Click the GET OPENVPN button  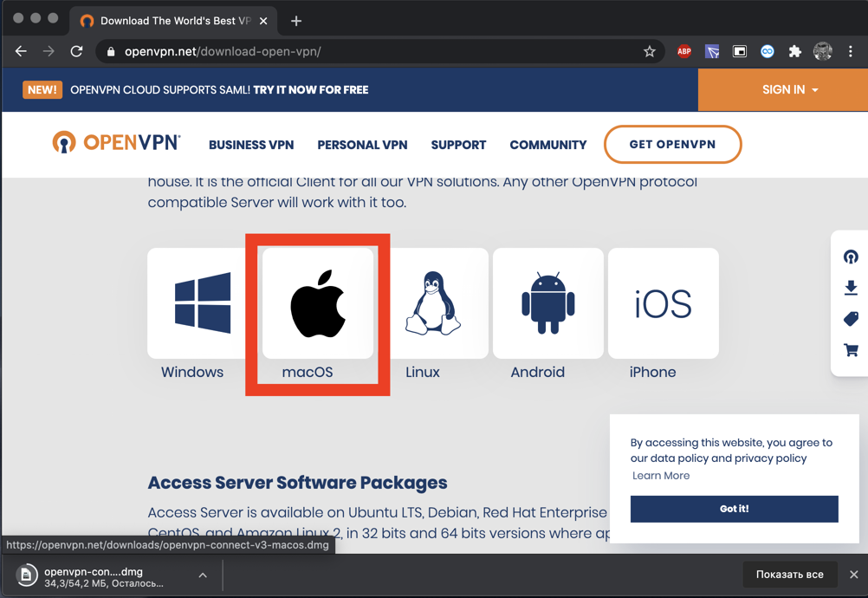tap(672, 145)
